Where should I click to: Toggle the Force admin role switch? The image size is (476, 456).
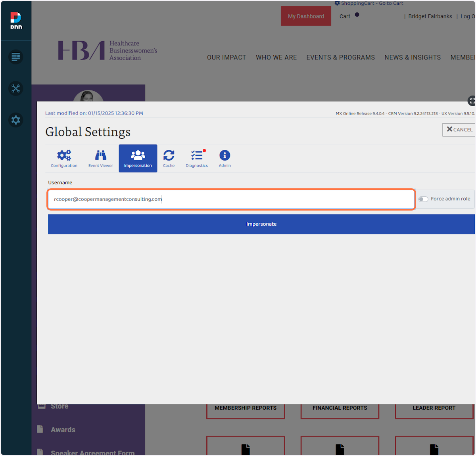coord(423,199)
